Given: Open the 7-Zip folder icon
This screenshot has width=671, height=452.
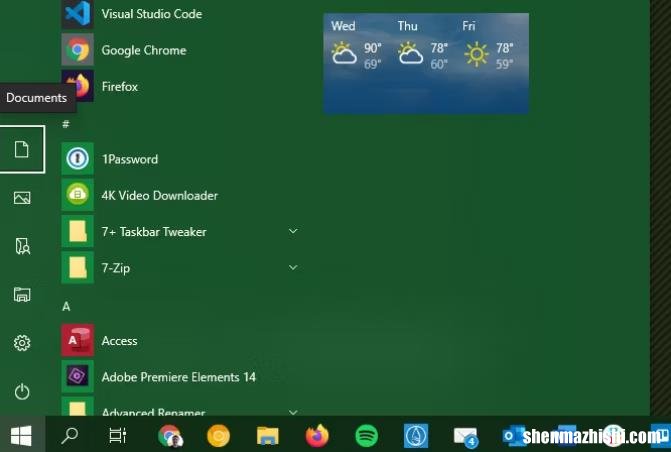Looking at the screenshot, I should coord(77,268).
